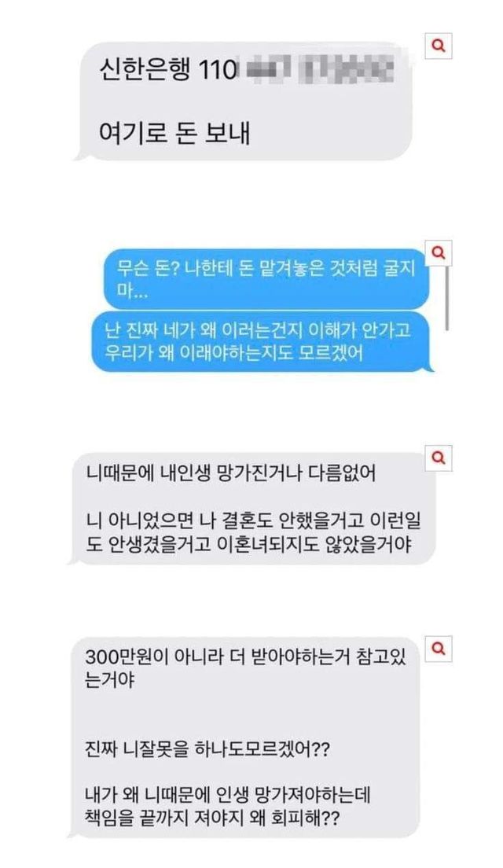This screenshot has height=868, width=503.
Task: Select the short 는거야 line
Action: click(x=109, y=680)
